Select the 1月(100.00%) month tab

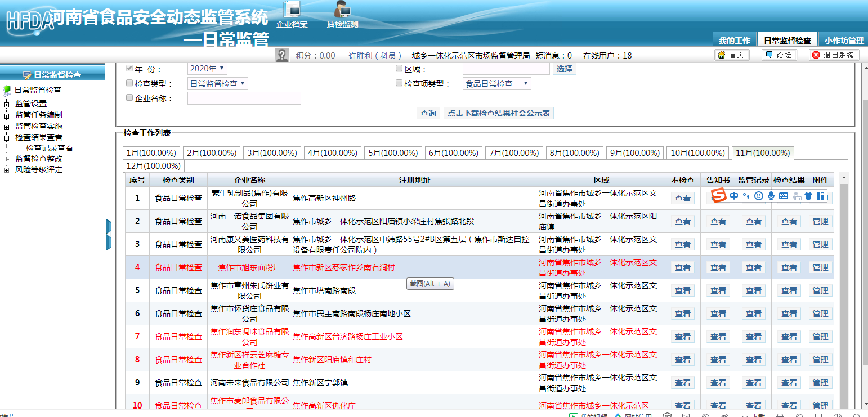click(151, 153)
